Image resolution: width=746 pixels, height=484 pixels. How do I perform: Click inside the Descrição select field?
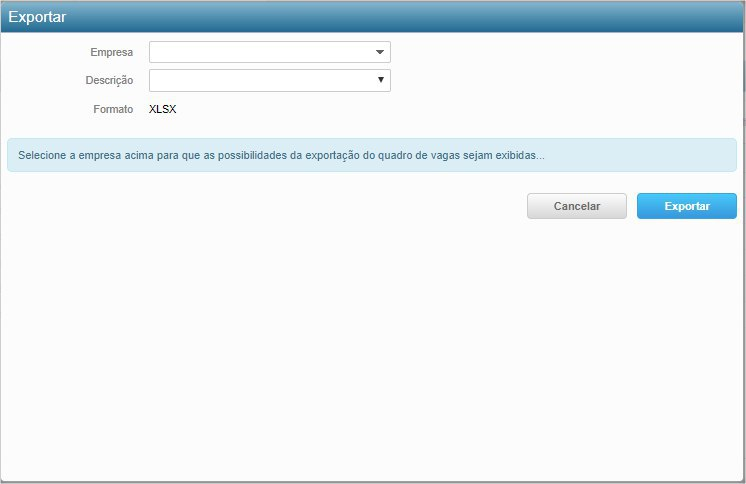point(260,80)
